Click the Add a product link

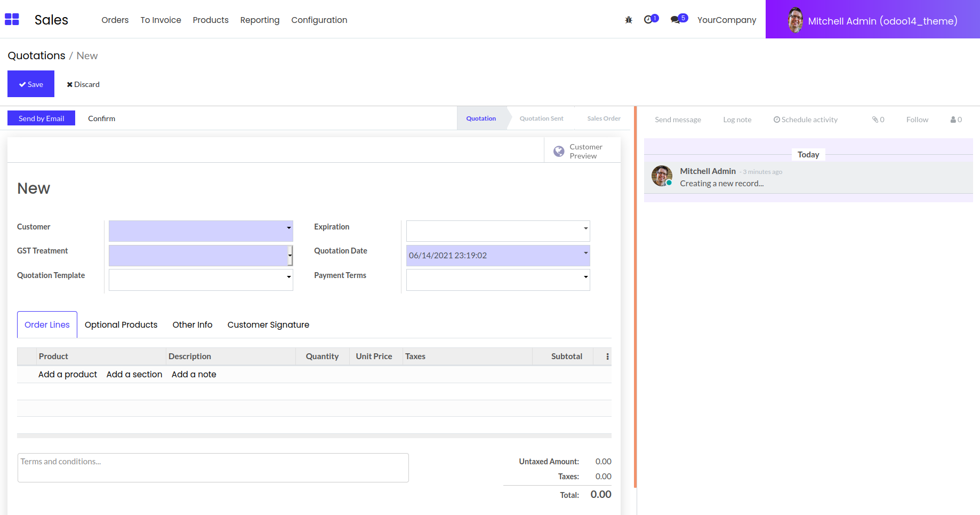click(x=68, y=375)
